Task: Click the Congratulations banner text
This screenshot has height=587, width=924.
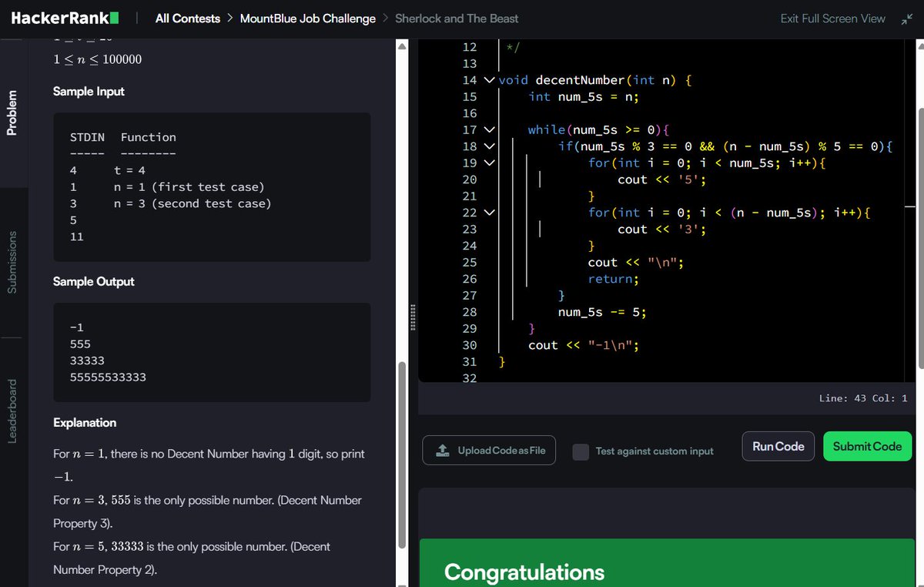Action: pos(524,572)
